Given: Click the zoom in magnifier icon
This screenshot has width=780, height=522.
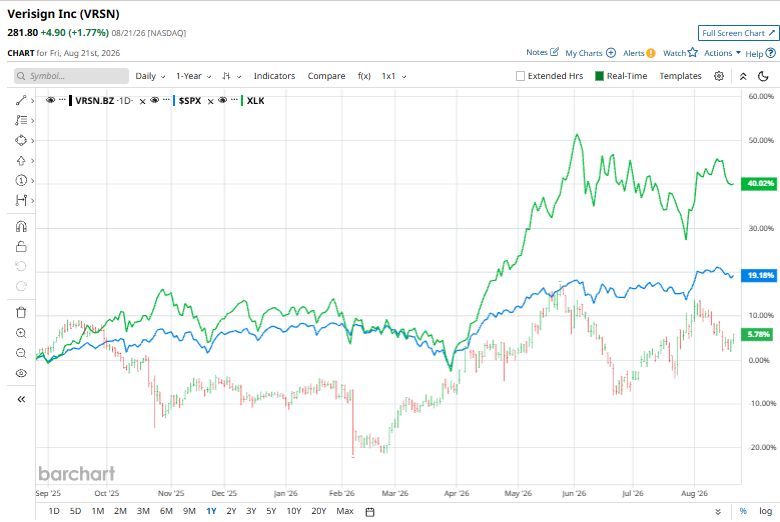Looking at the screenshot, I should [x=21, y=333].
